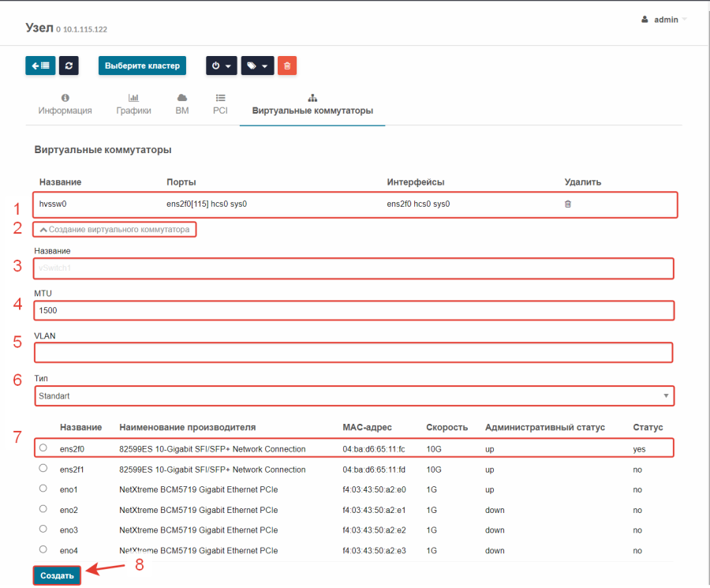Click the MAC address f4:03:43:50:a2:e1
The image size is (710, 588).
pos(374,510)
